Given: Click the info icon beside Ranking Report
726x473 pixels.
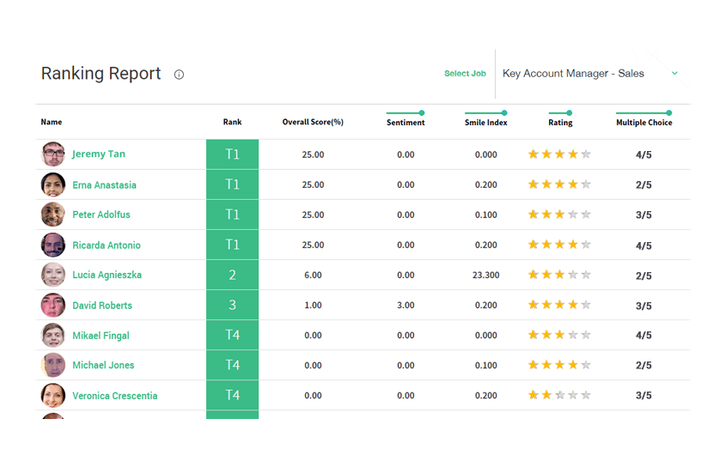Looking at the screenshot, I should tap(179, 75).
